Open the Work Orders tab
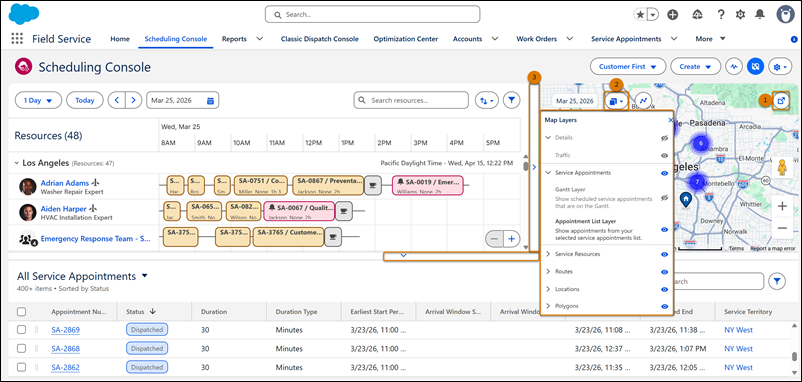The height and width of the screenshot is (382, 802). [537, 39]
